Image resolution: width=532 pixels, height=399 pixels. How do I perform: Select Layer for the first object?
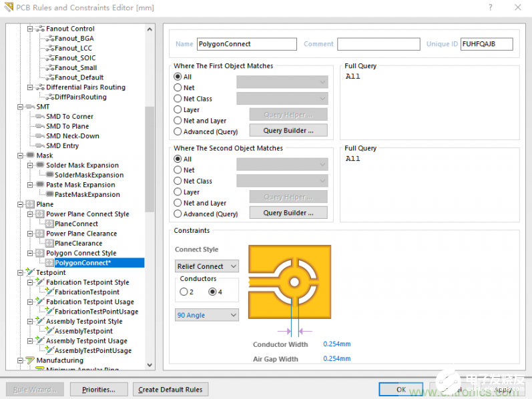pos(178,109)
